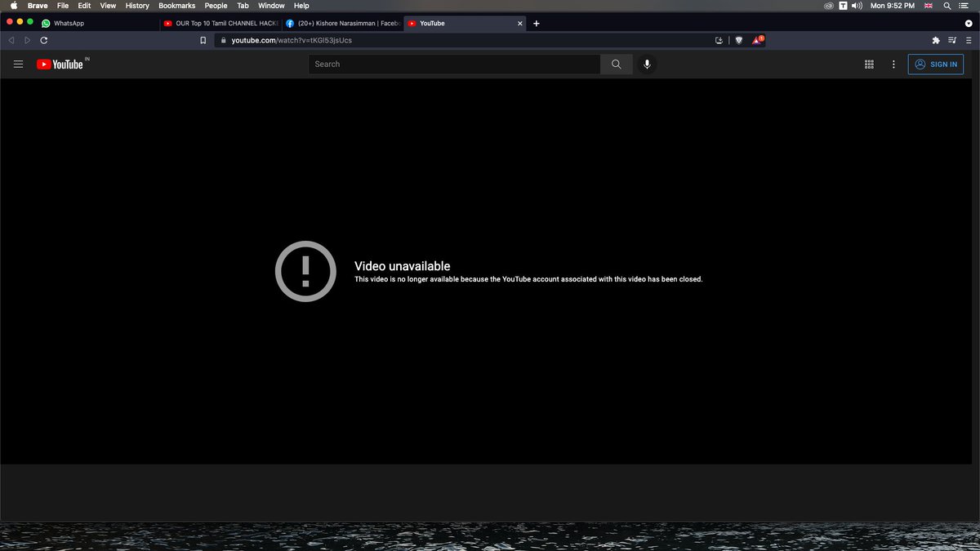Open the UK flag input source menu
Image resolution: width=980 pixels, height=551 pixels.
(929, 6)
